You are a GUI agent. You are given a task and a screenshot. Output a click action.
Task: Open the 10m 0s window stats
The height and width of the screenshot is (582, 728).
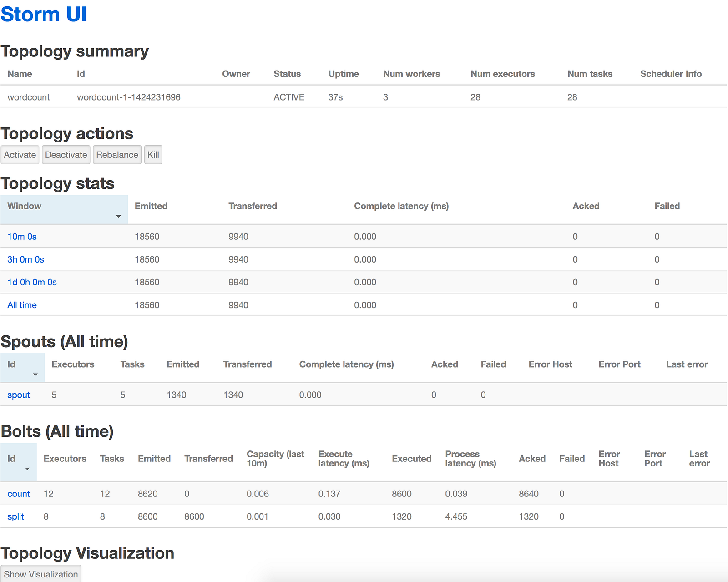[22, 237]
